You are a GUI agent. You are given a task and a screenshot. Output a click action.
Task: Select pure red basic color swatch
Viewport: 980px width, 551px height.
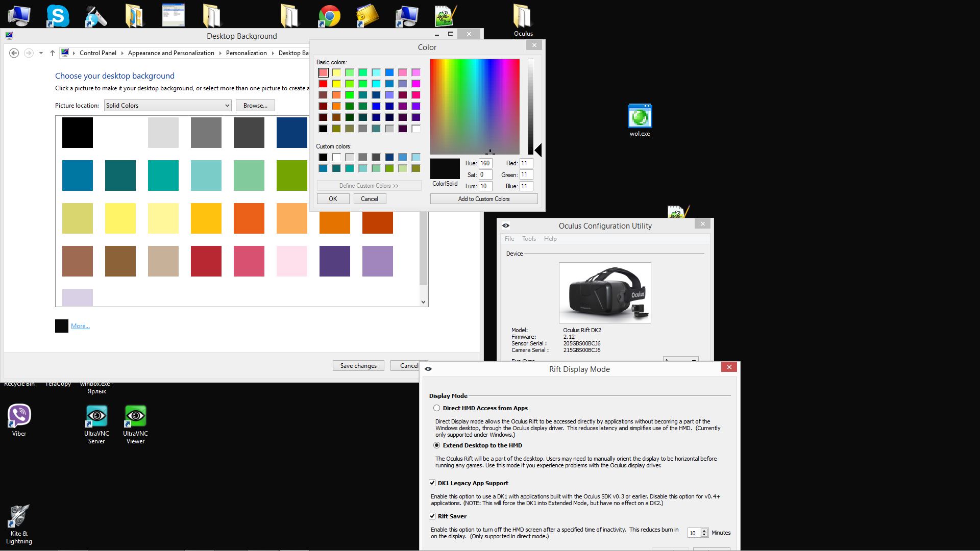(x=323, y=84)
